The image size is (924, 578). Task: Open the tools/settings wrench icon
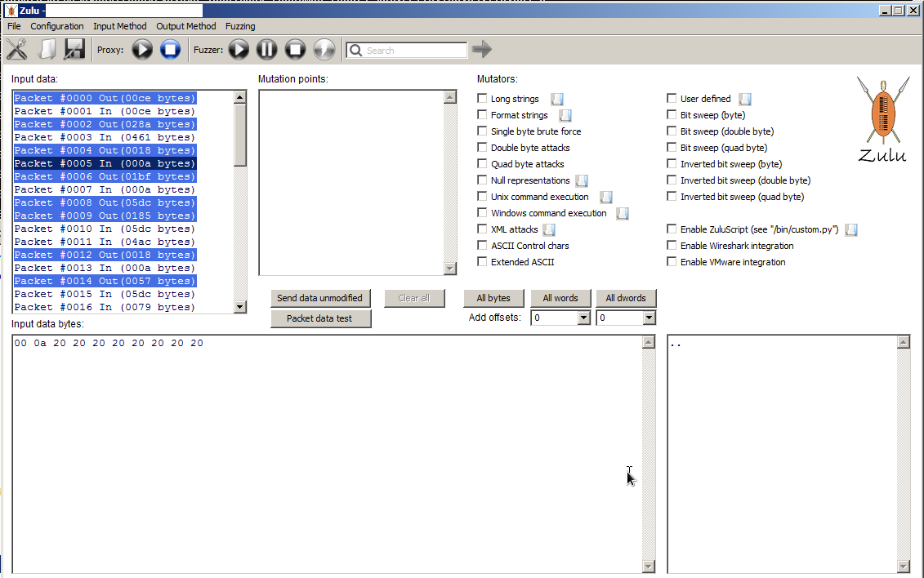pos(17,50)
